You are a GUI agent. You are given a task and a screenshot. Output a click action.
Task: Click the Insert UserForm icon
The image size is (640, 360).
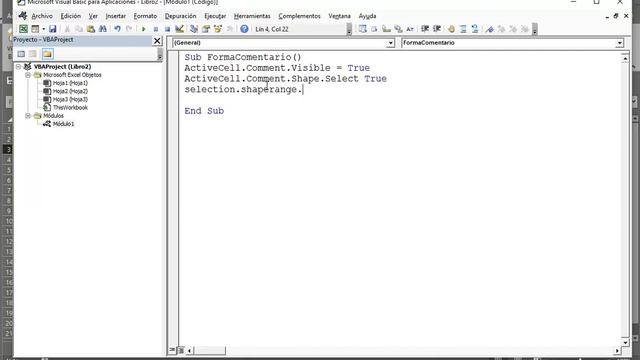(x=35, y=29)
